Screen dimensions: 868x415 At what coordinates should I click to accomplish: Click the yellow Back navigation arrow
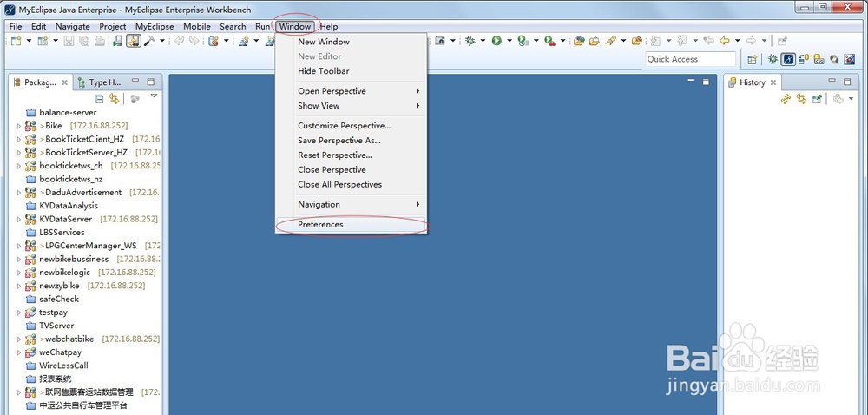724,41
